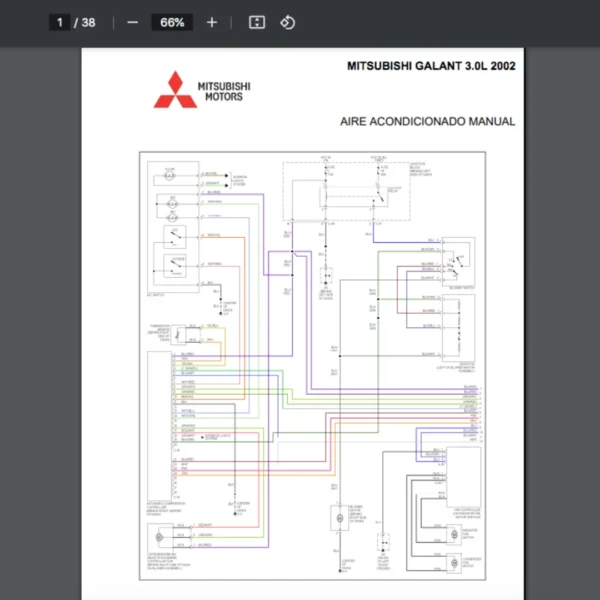Click the zoom in plus icon
Image resolution: width=600 pixels, height=600 pixels.
point(211,22)
